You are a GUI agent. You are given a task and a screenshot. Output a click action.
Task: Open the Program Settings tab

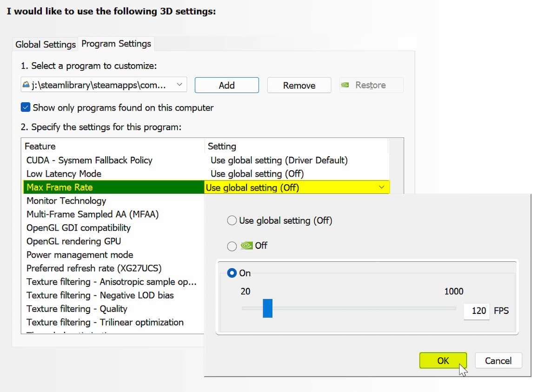coord(116,44)
